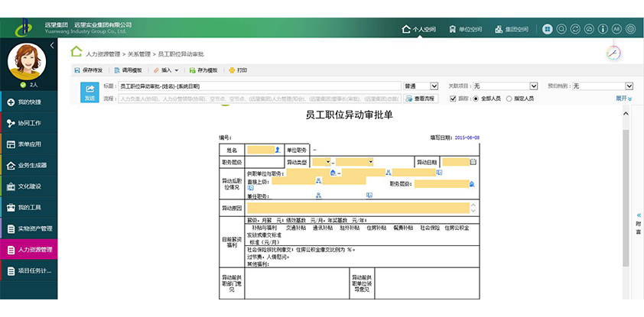Viewport: 644px width, 317px height.
Task: Open 项目任务计划 sidebar menu
Action: pos(29,270)
